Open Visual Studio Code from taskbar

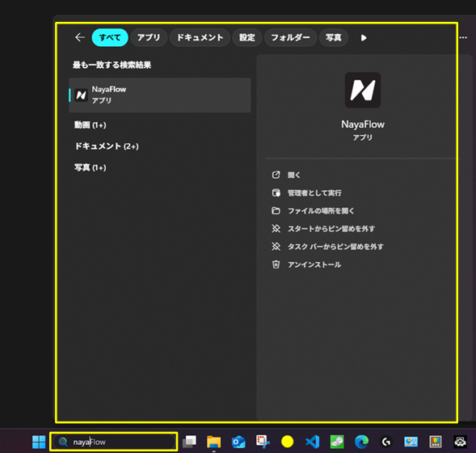pyautogui.click(x=313, y=442)
